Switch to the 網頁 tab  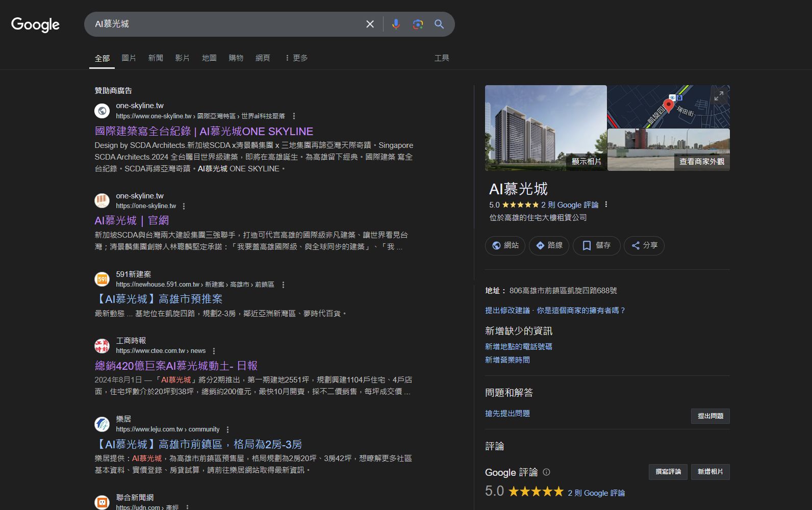[x=263, y=58]
